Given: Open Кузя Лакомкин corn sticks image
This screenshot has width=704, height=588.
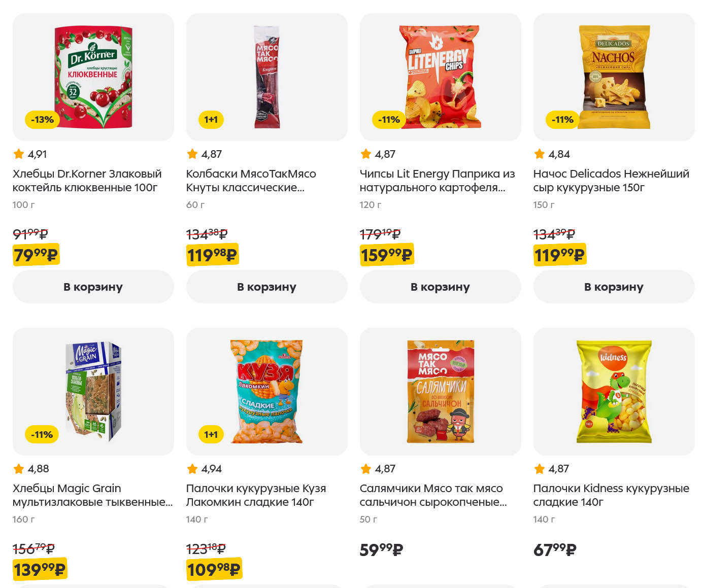Looking at the screenshot, I should 267,391.
